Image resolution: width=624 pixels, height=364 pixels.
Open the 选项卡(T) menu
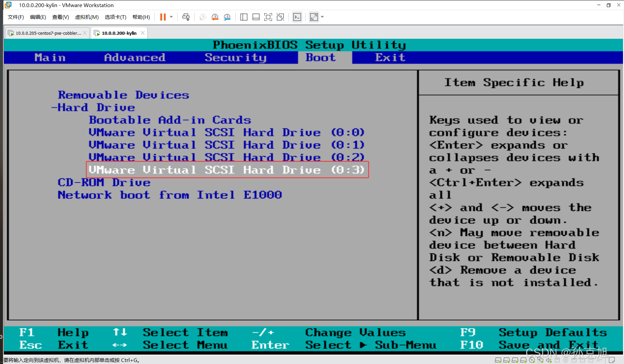pyautogui.click(x=115, y=17)
